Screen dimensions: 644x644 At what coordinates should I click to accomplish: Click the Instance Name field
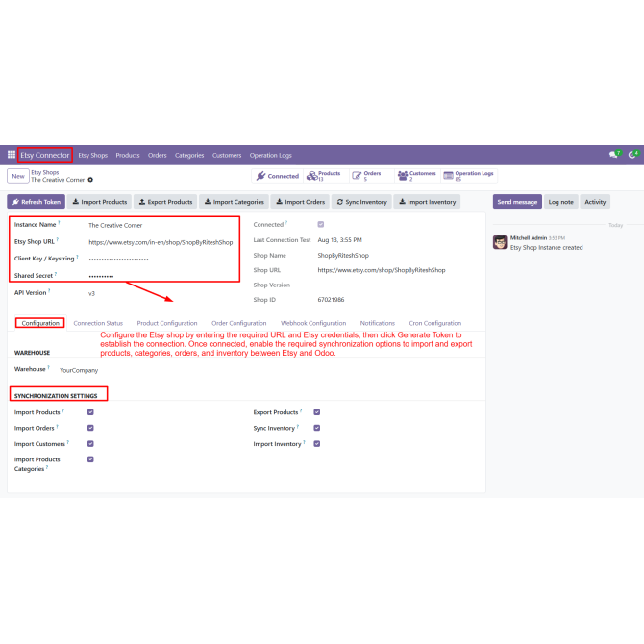162,225
